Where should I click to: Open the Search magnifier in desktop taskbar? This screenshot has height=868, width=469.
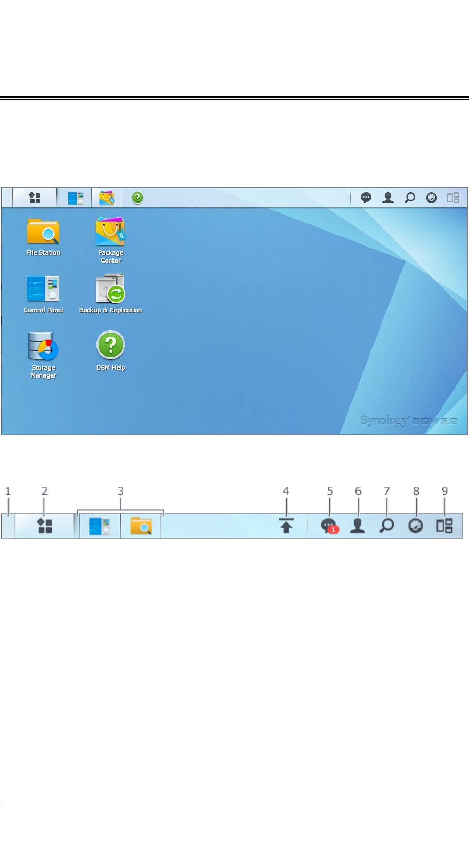410,198
